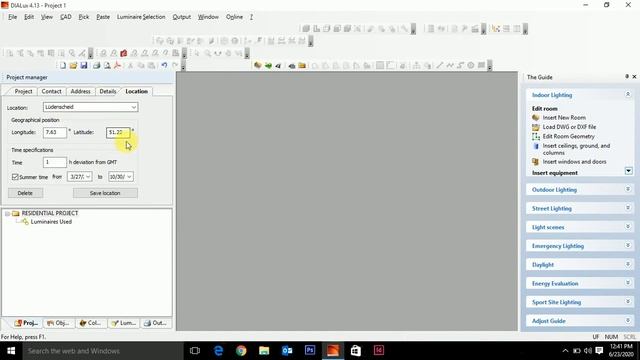Click the Print toolbar icon
Screen dimensions: 640x360
96,65
